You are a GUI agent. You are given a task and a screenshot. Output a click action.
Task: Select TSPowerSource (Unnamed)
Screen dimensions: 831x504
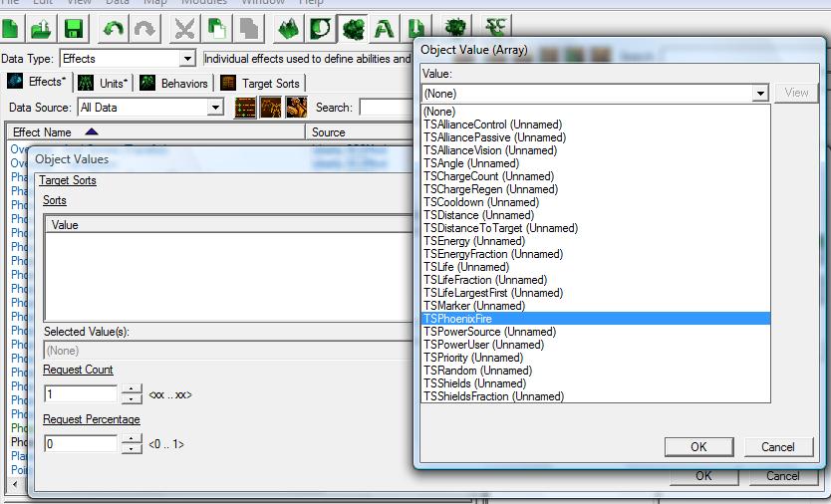596,332
